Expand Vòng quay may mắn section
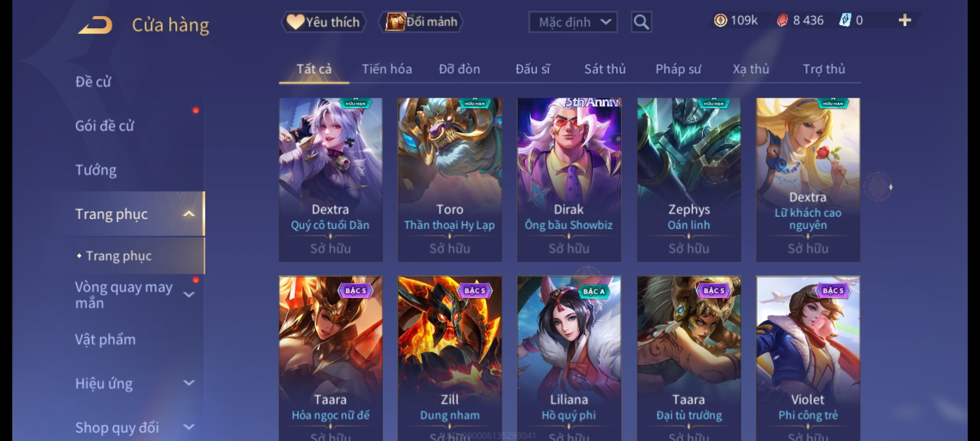The image size is (980, 441). (x=189, y=294)
